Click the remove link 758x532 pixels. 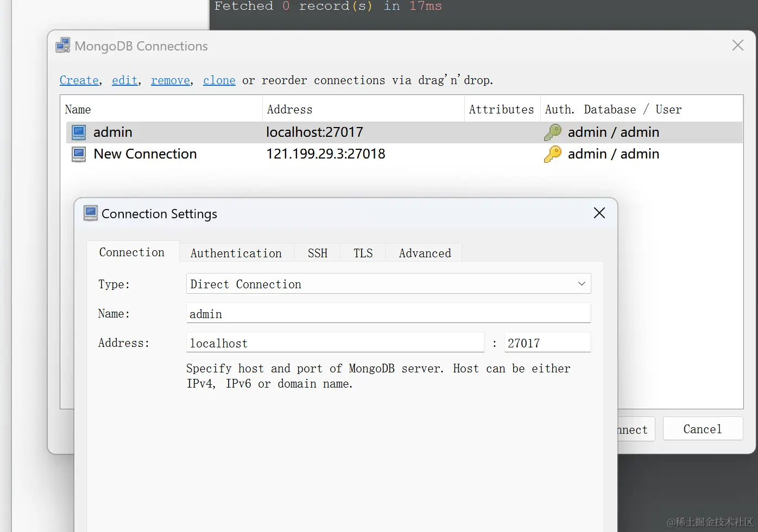pyautogui.click(x=170, y=80)
